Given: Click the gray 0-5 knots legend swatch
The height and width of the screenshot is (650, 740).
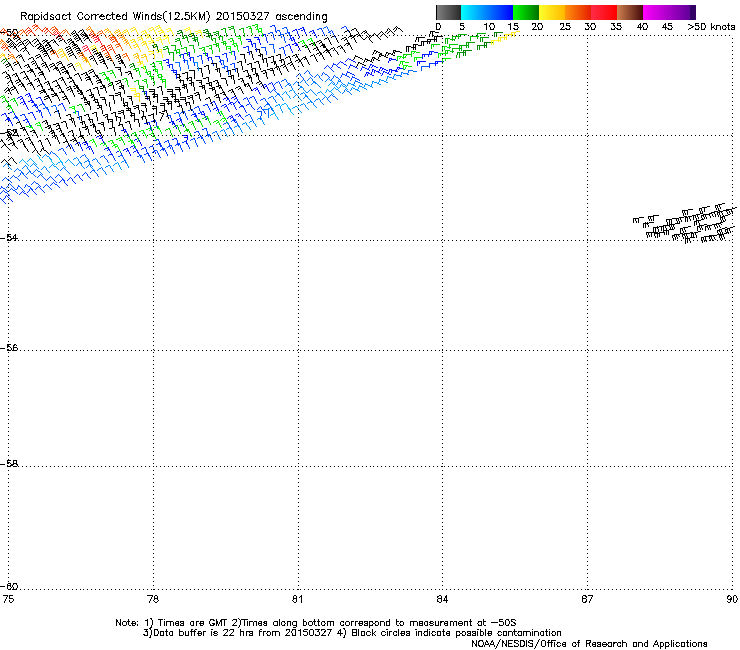Looking at the screenshot, I should (x=448, y=12).
